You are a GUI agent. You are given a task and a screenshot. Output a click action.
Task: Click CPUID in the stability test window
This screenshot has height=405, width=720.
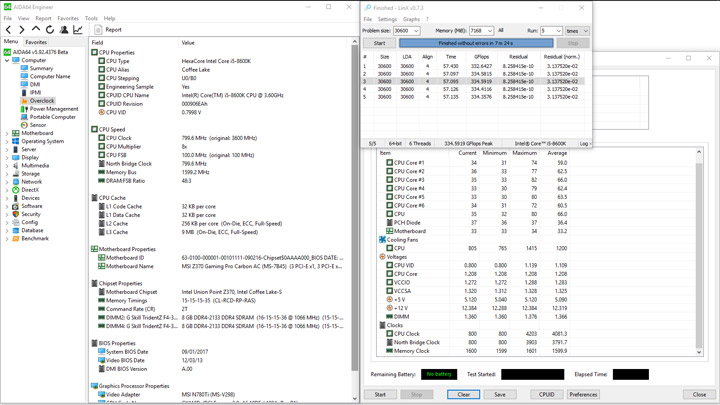546,394
